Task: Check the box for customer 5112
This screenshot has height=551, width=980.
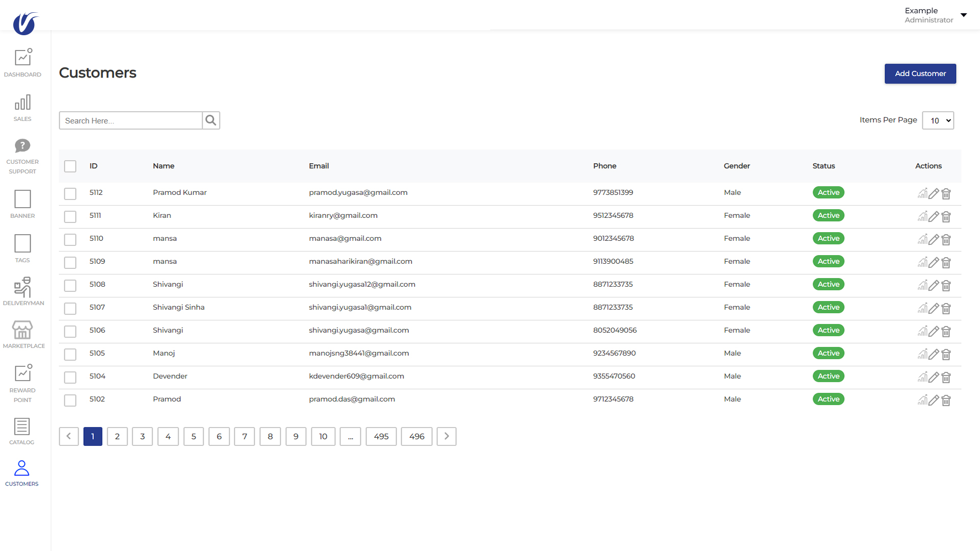Action: 70,194
